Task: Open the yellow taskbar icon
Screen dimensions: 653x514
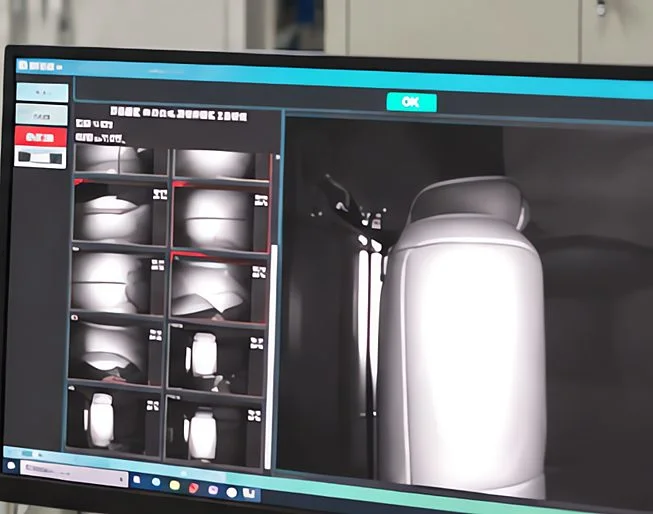Action: [x=175, y=485]
